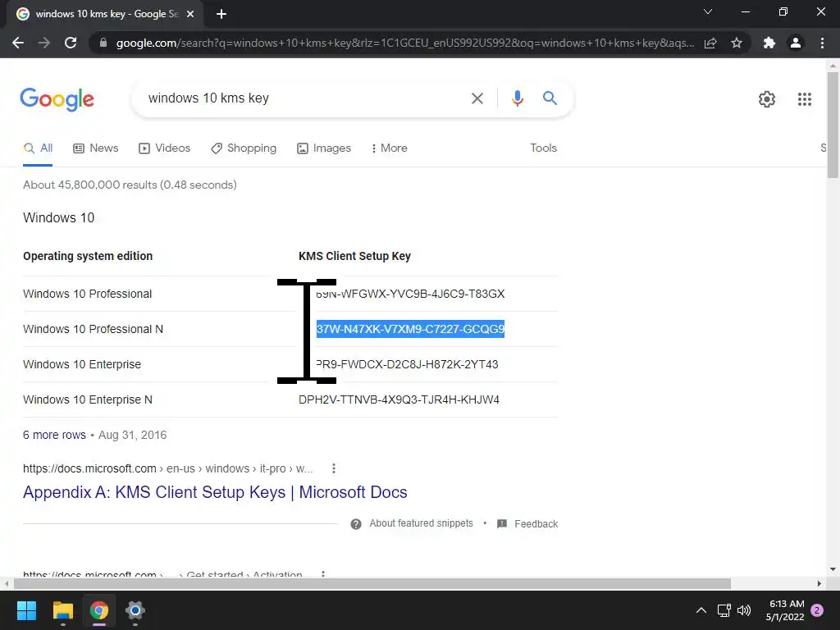Image resolution: width=840 pixels, height=630 pixels.
Task: Open the volume tray icon
Action: [x=744, y=610]
